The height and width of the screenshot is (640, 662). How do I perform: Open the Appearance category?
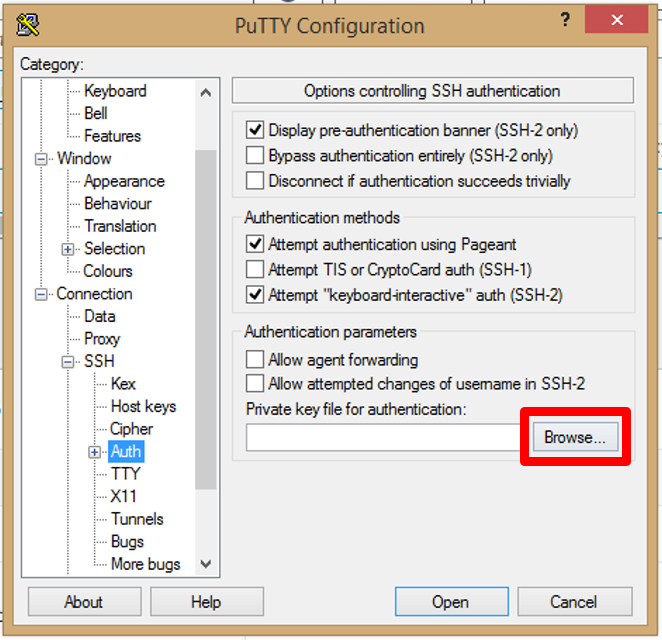pos(124,181)
